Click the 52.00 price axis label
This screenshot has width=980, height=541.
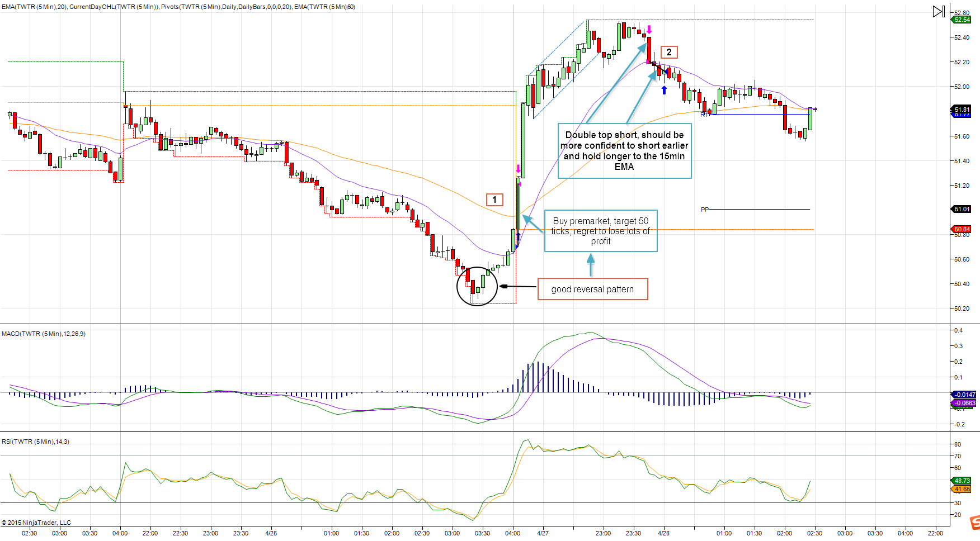tap(962, 87)
